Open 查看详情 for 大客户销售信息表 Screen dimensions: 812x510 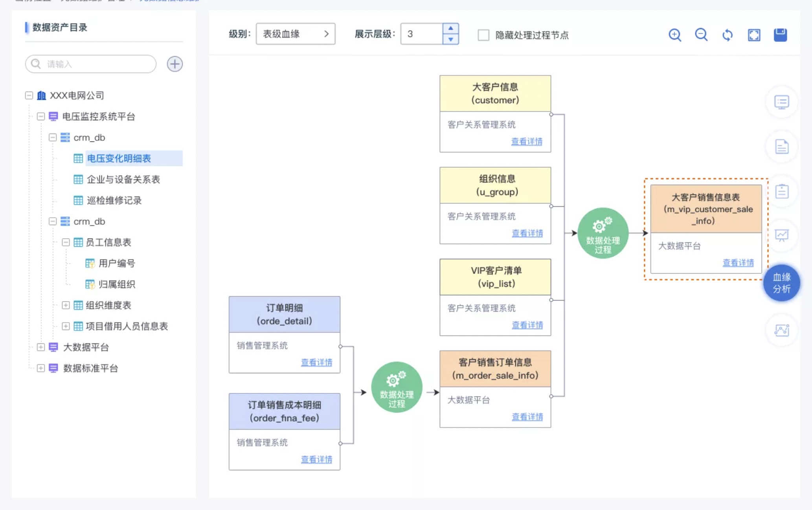[x=738, y=263]
